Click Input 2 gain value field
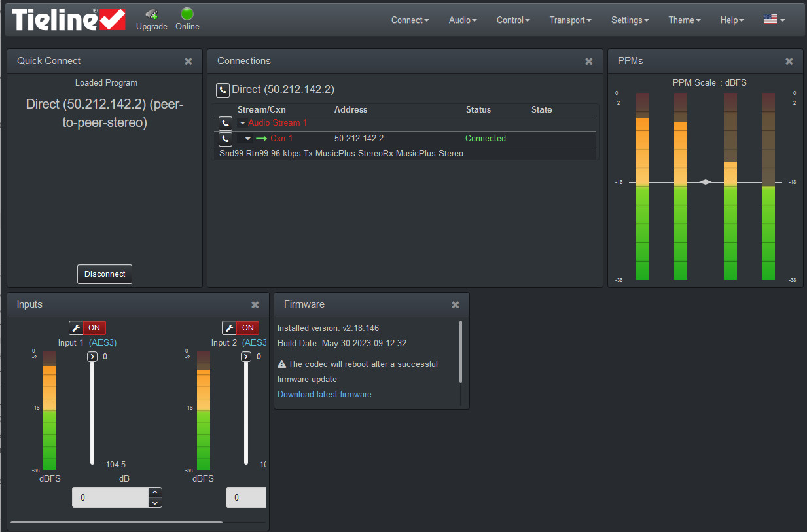 pos(246,497)
